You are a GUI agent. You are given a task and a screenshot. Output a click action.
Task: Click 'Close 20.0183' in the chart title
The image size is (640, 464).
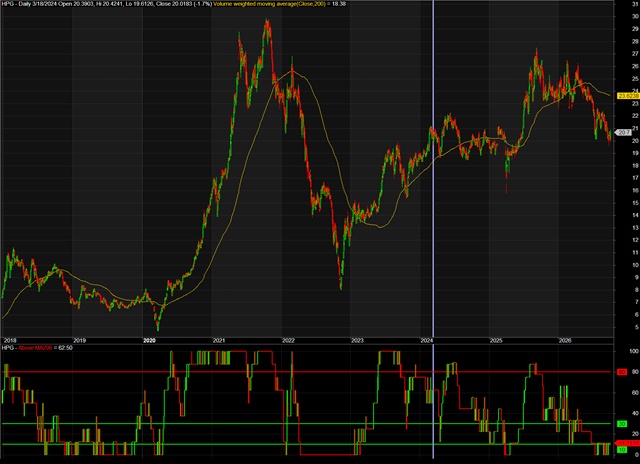[172, 4]
